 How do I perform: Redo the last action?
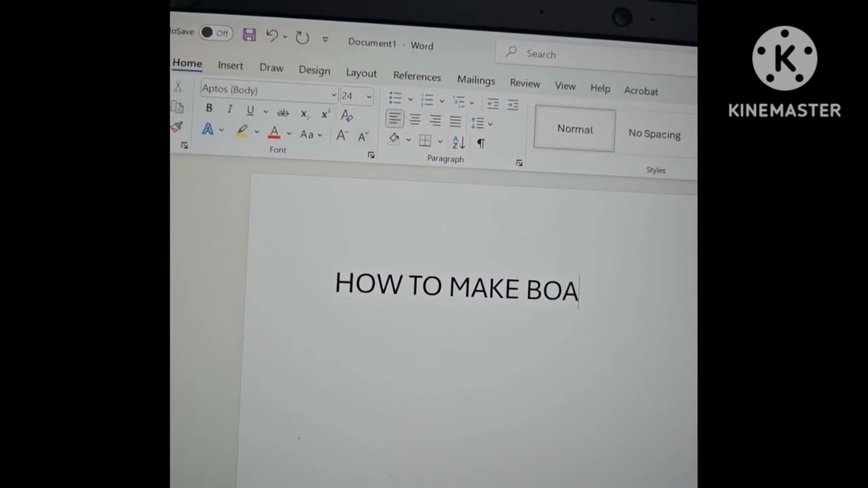tap(302, 37)
